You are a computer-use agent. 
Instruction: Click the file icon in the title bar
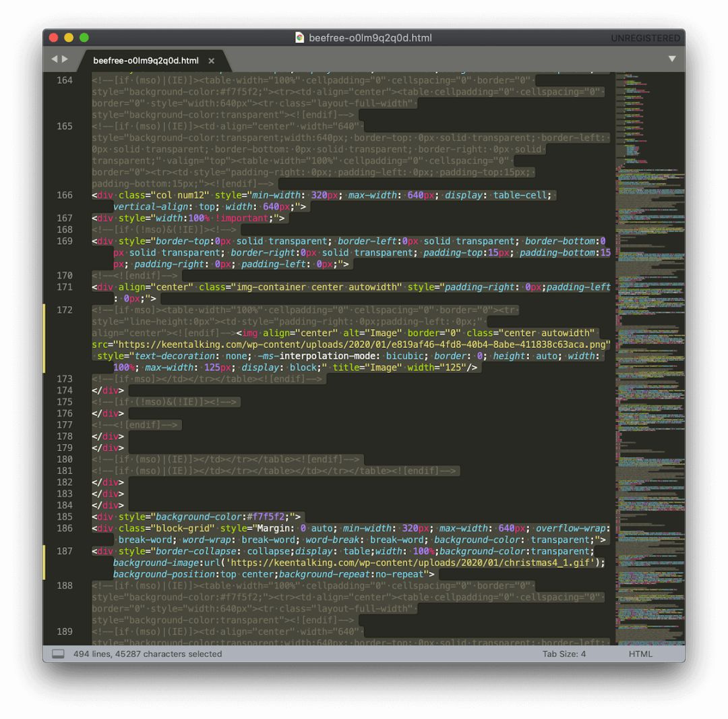299,38
